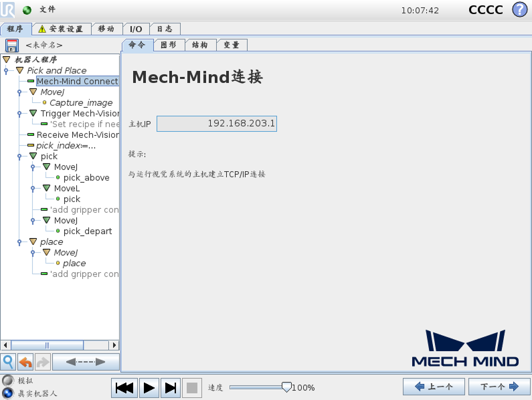Image resolution: width=532 pixels, height=400 pixels.
Task: Click the gray redo arrow icon
Action: coord(43,362)
